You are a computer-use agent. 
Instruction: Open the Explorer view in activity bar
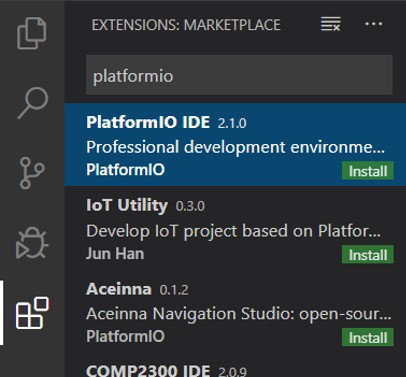tap(32, 33)
